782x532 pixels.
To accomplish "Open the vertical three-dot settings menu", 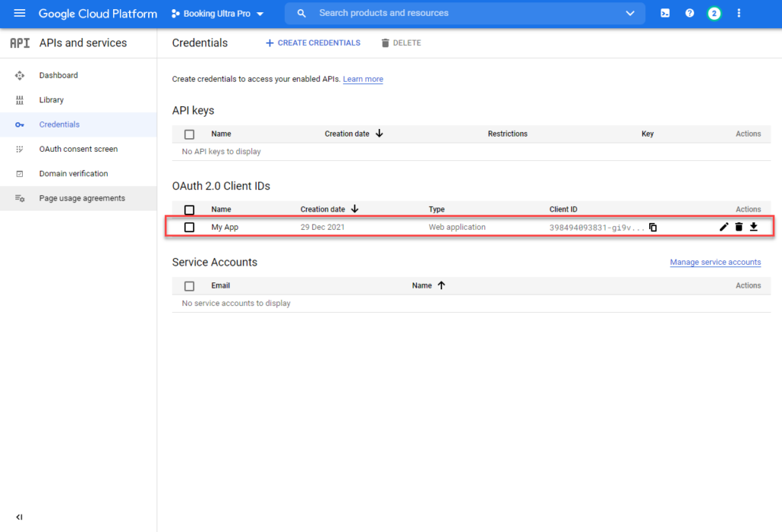I will pos(738,14).
